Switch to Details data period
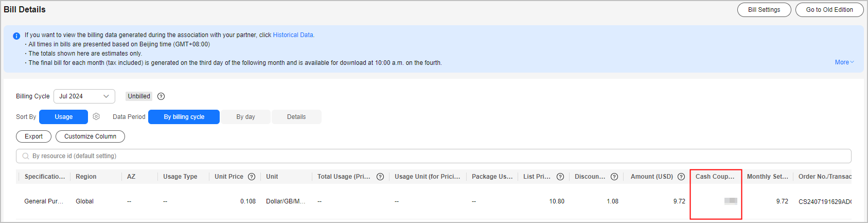The image size is (868, 223). (296, 117)
